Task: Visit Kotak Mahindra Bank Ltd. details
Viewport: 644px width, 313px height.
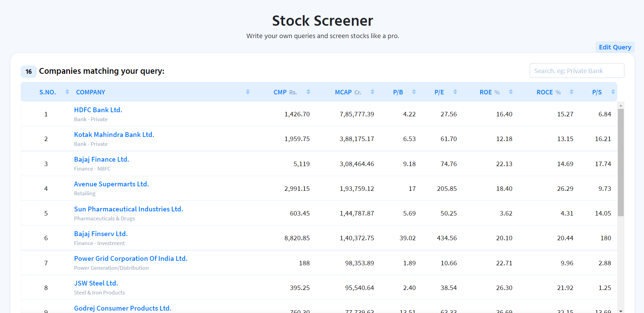Action: click(x=114, y=135)
